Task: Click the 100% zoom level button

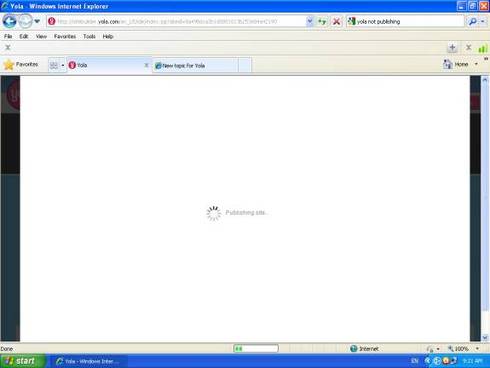Action: tap(458, 349)
